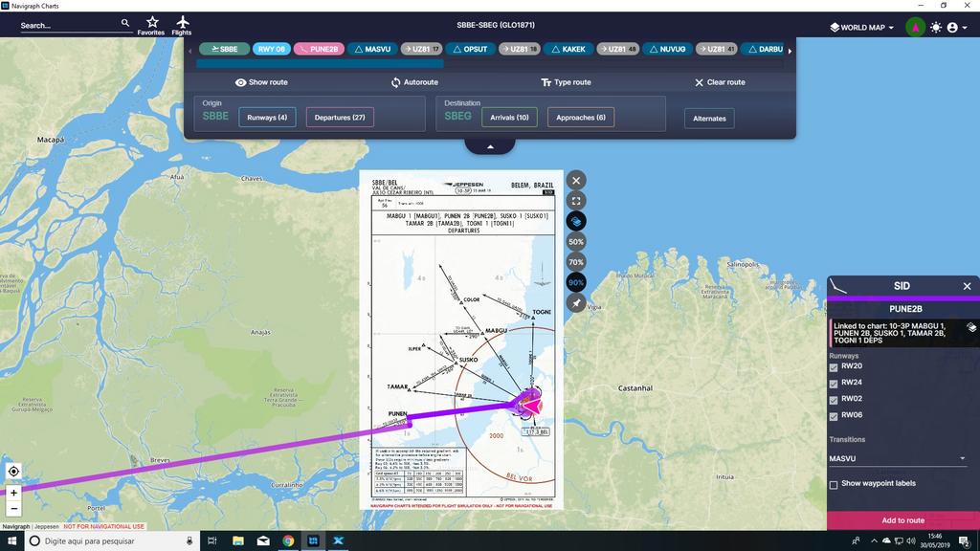Open linked chart layers icon

(971, 327)
